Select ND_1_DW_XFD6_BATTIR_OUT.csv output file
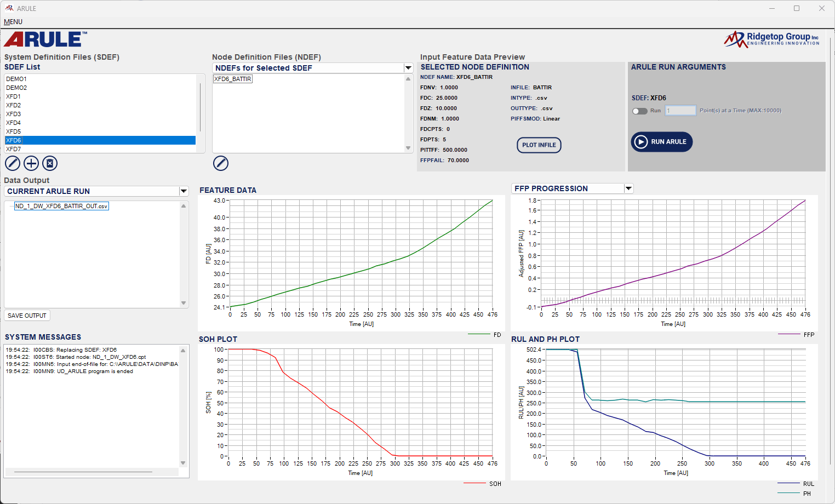Screen dimensions: 835x504 [x=61, y=206]
